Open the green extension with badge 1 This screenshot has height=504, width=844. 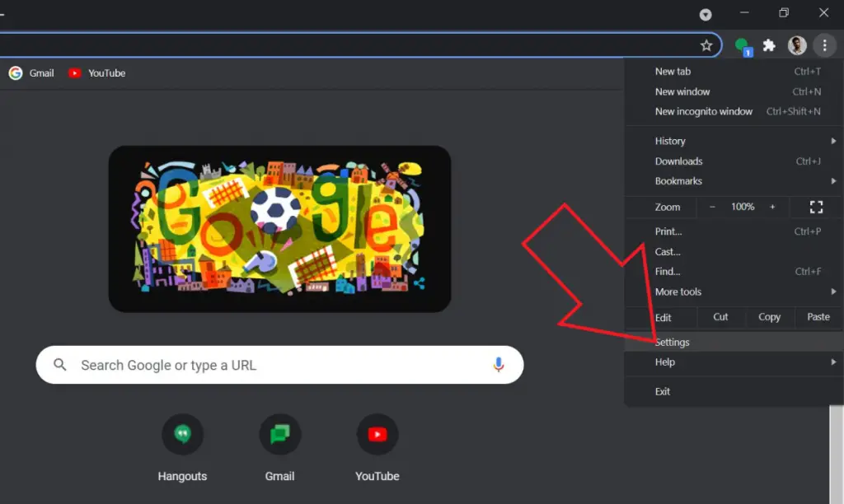[x=743, y=46]
